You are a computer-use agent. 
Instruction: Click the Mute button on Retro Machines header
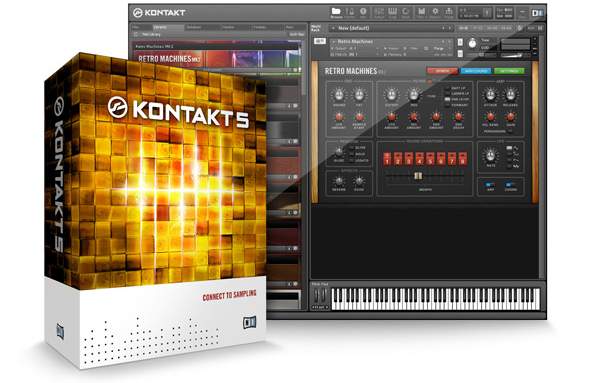[460, 54]
